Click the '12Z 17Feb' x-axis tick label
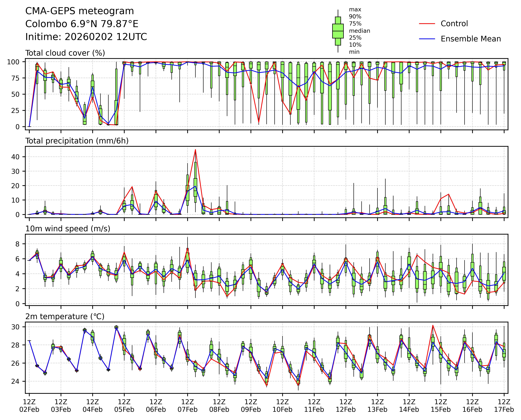This screenshot has width=521, height=420. tap(504, 406)
